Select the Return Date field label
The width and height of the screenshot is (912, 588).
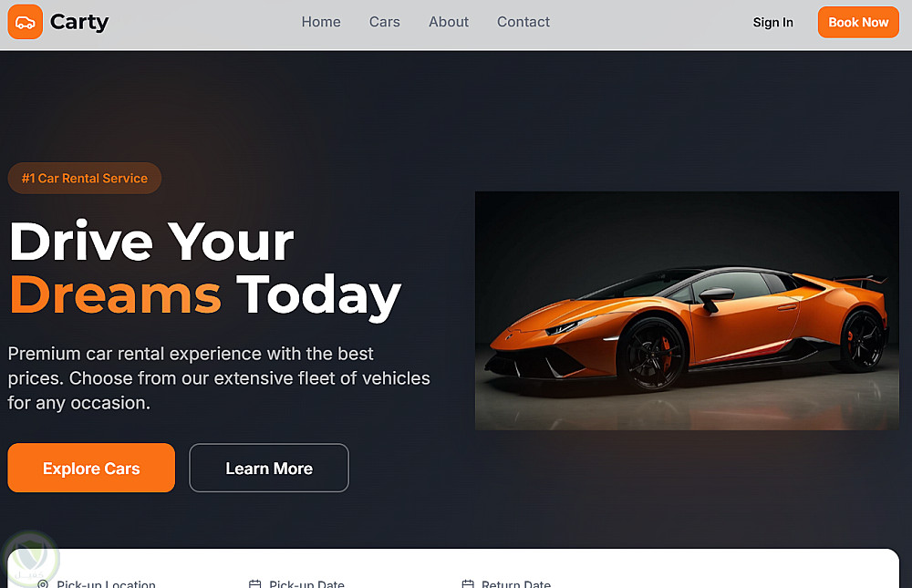[516, 583]
